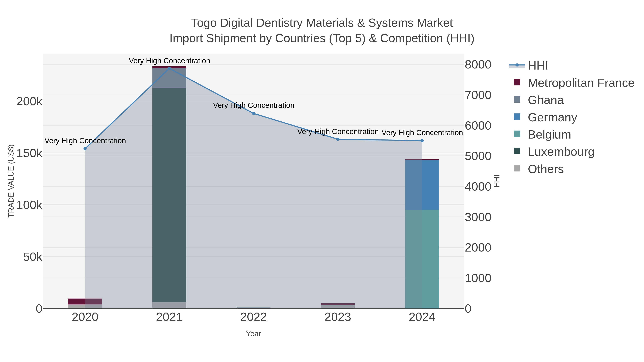Click the Belgium teal legend swatch
Screen dimensions: 644x362
pyautogui.click(x=517, y=134)
